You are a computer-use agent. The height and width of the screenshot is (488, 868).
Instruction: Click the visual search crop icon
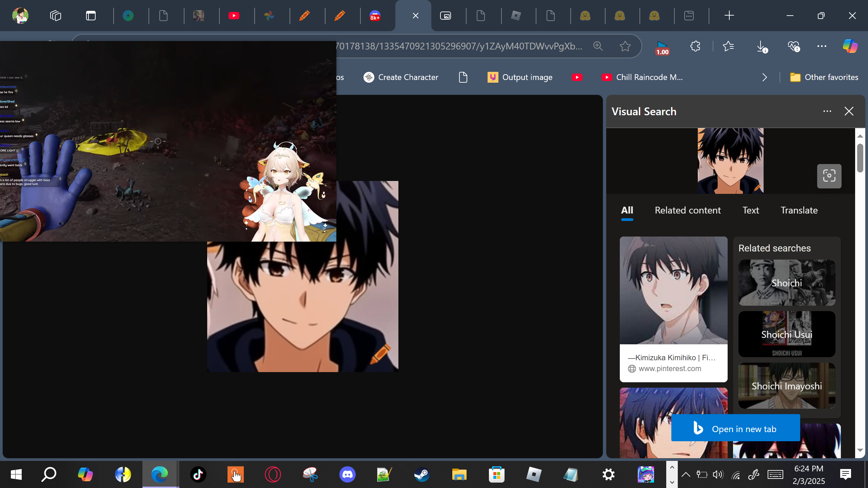click(829, 176)
